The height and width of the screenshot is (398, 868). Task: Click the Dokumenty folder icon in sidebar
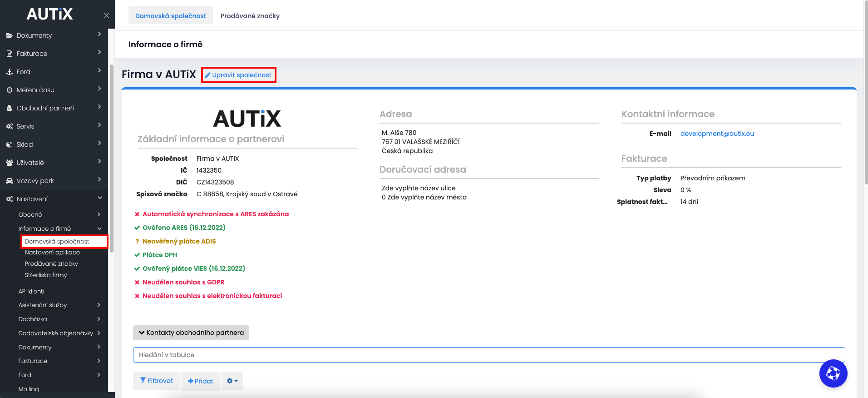click(x=9, y=35)
